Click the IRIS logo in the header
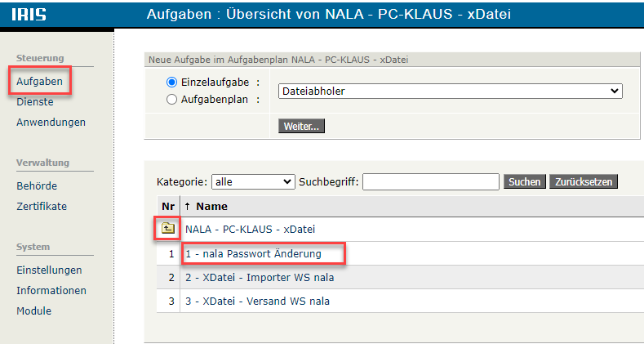Viewport: 644px width, 344px height. pos(29,15)
